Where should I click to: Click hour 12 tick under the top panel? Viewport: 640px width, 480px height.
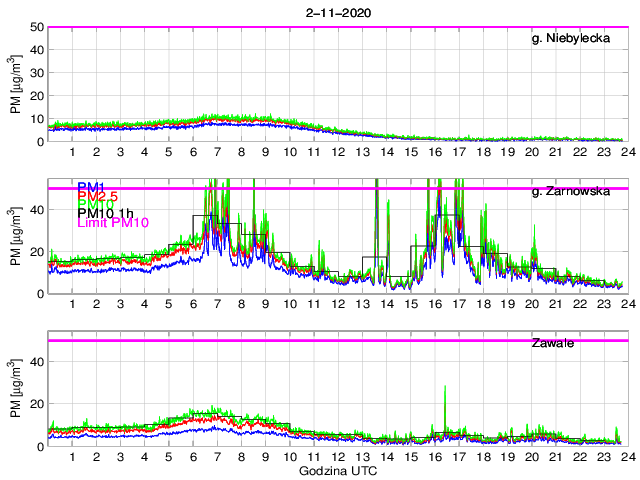pyautogui.click(x=338, y=152)
